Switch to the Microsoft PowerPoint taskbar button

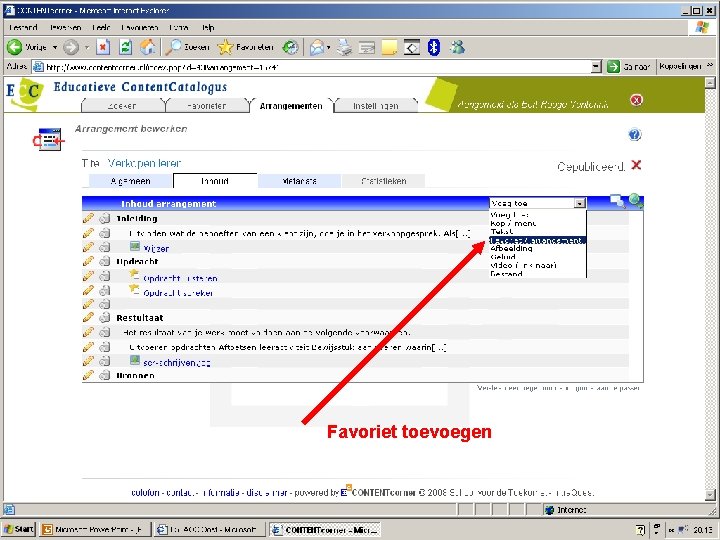[x=95, y=529]
